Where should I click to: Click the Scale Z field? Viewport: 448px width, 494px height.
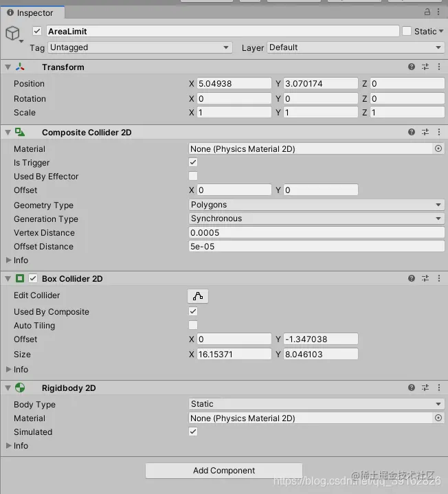407,112
